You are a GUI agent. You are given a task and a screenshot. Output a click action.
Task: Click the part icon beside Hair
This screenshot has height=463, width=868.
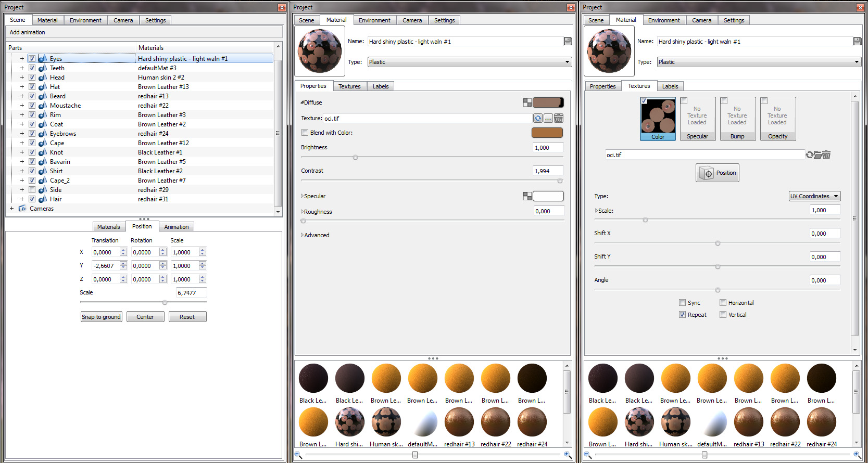click(43, 199)
